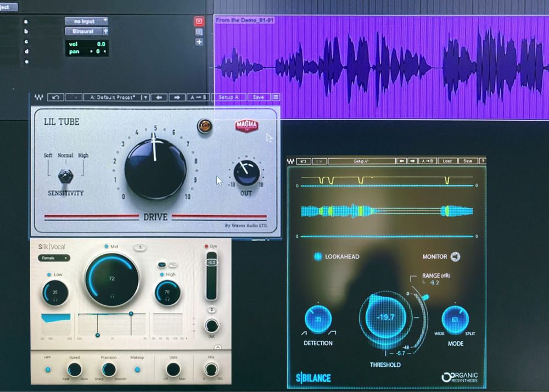The width and height of the screenshot is (549, 392).
Task: Collapse the Silk Vocal lower panel chevron
Action: (x=218, y=348)
